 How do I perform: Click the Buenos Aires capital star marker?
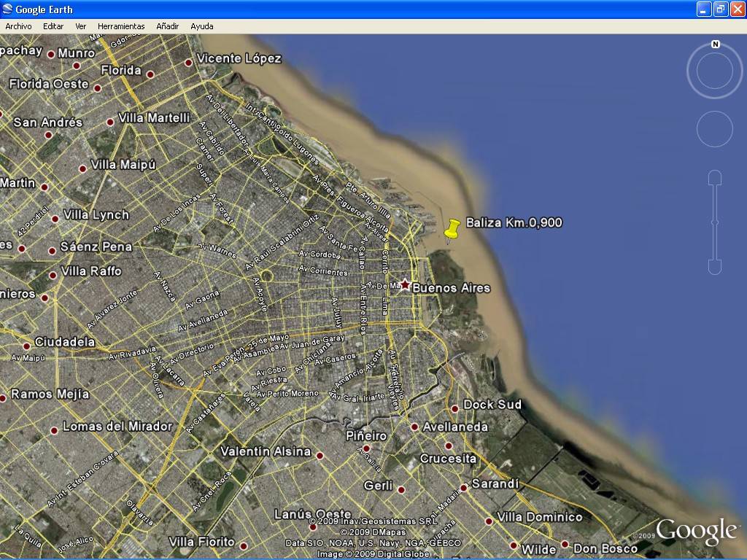tap(404, 285)
